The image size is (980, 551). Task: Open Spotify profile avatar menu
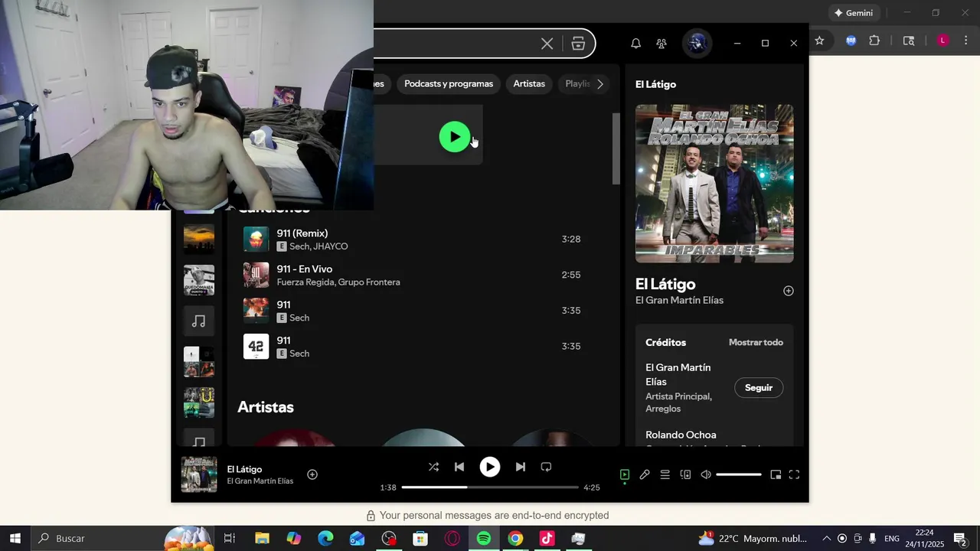pyautogui.click(x=697, y=44)
